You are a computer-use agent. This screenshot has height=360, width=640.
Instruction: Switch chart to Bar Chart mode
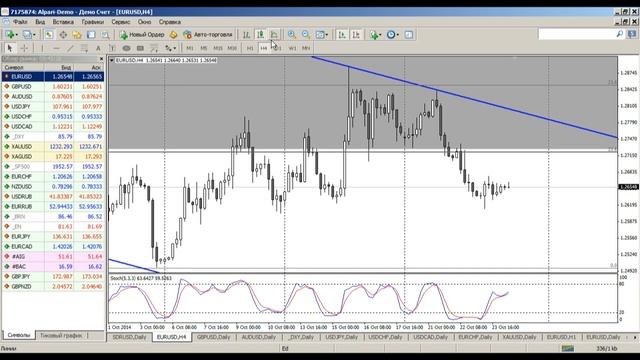tap(246, 35)
